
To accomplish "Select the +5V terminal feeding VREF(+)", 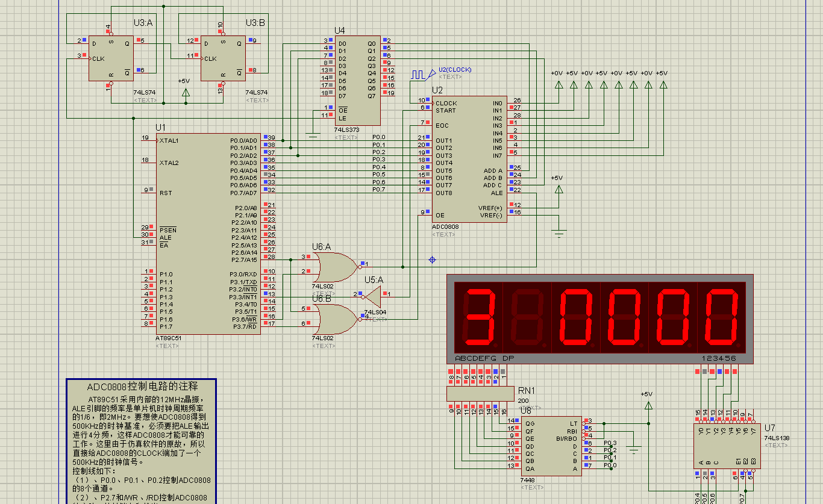I will coord(559,189).
